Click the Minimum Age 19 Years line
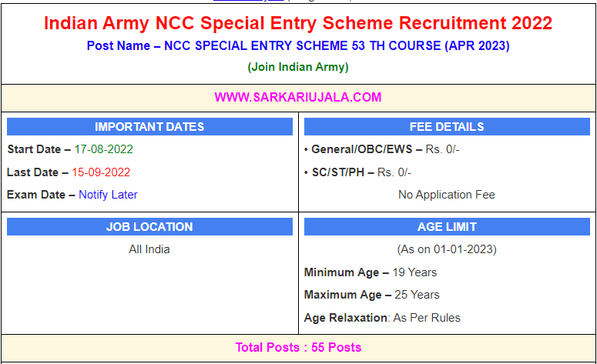Image resolution: width=597 pixels, height=364 pixels. tap(371, 272)
